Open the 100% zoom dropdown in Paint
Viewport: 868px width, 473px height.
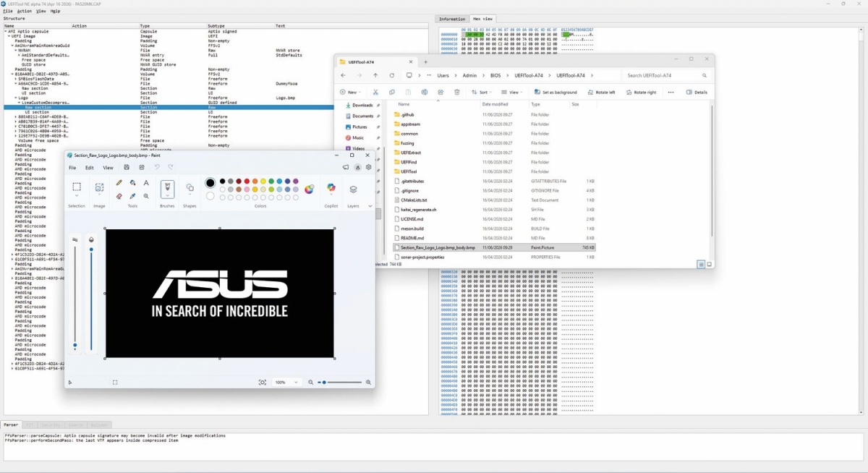click(286, 382)
